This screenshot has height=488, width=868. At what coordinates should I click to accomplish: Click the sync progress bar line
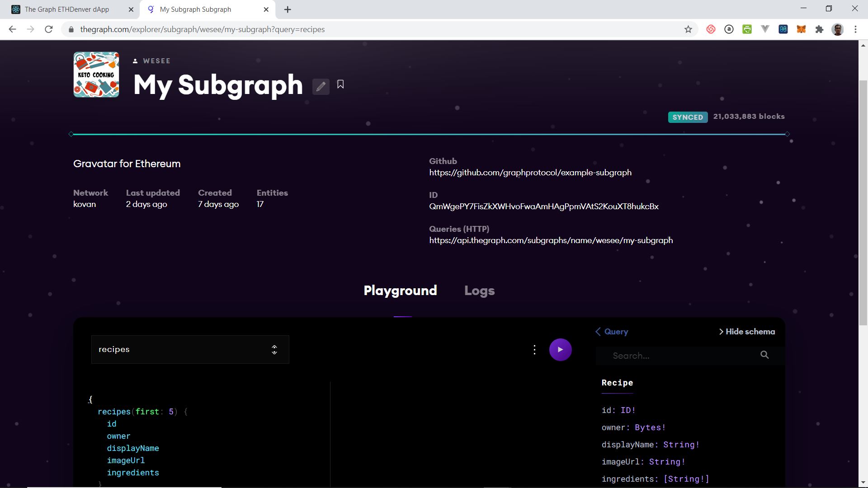coord(429,134)
